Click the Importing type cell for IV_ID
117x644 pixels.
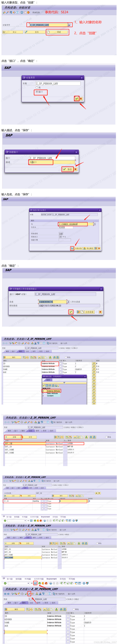click(36, 501)
